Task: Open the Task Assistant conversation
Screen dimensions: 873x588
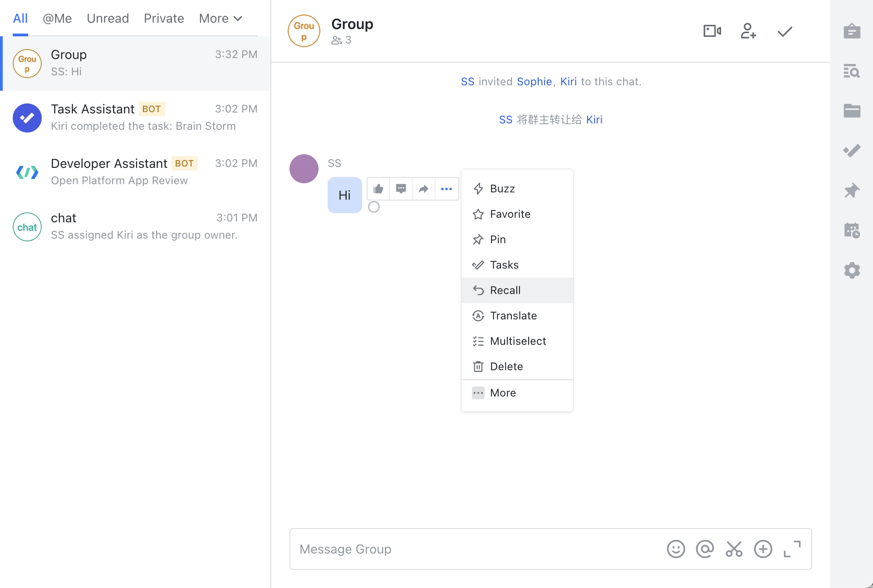Action: coord(136,118)
